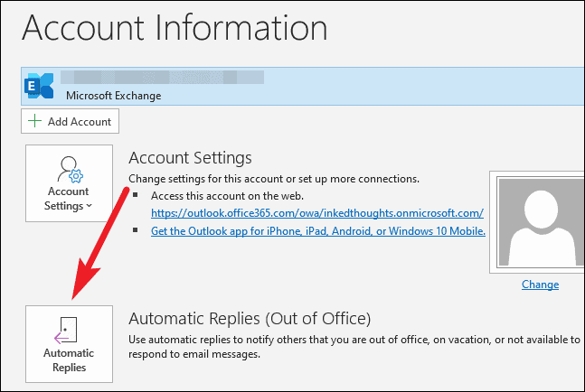The image size is (585, 392).
Task: Click the 'Microsoft Exchange' account type label
Action: 113,96
